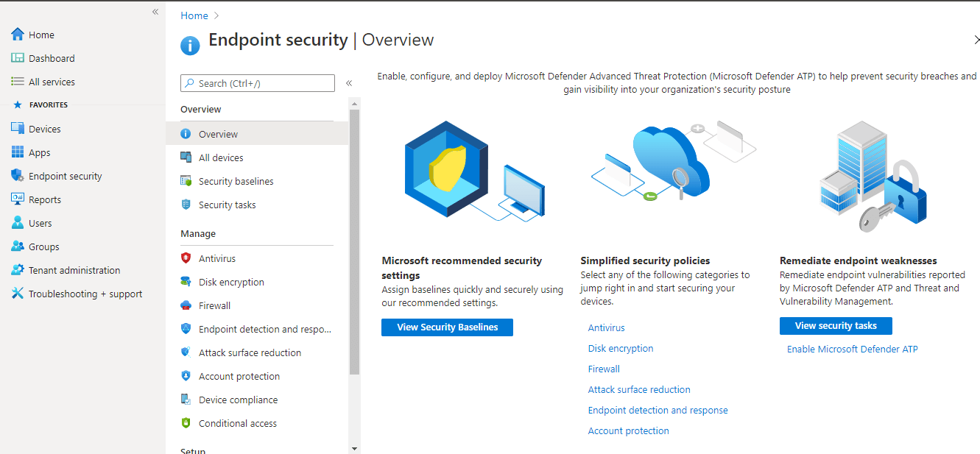Image resolution: width=980 pixels, height=454 pixels.
Task: Expand the panel with right chevron arrow
Action: (976, 40)
